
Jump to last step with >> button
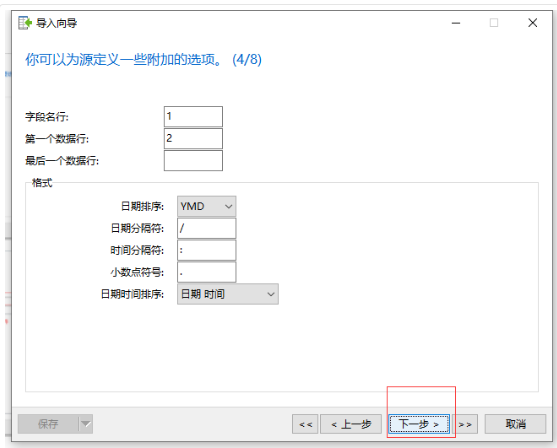[465, 424]
